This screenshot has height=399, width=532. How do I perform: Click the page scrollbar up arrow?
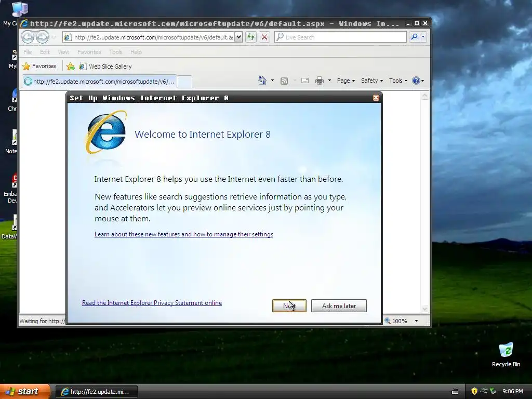(x=424, y=96)
